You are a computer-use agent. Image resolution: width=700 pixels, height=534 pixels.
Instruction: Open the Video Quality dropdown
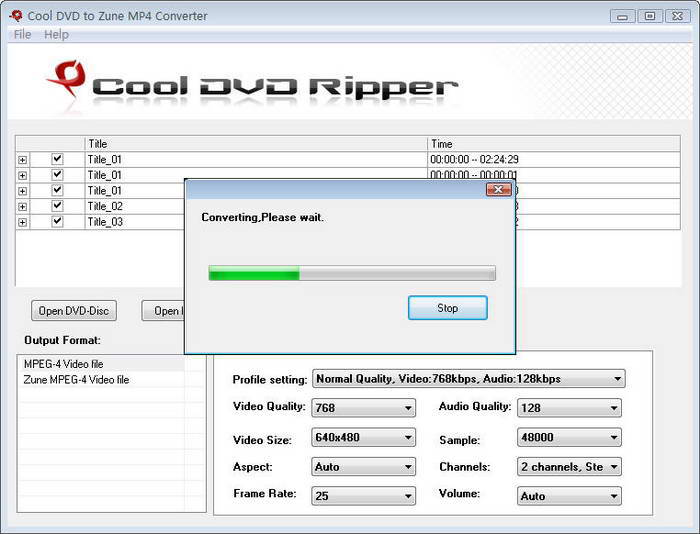point(363,408)
